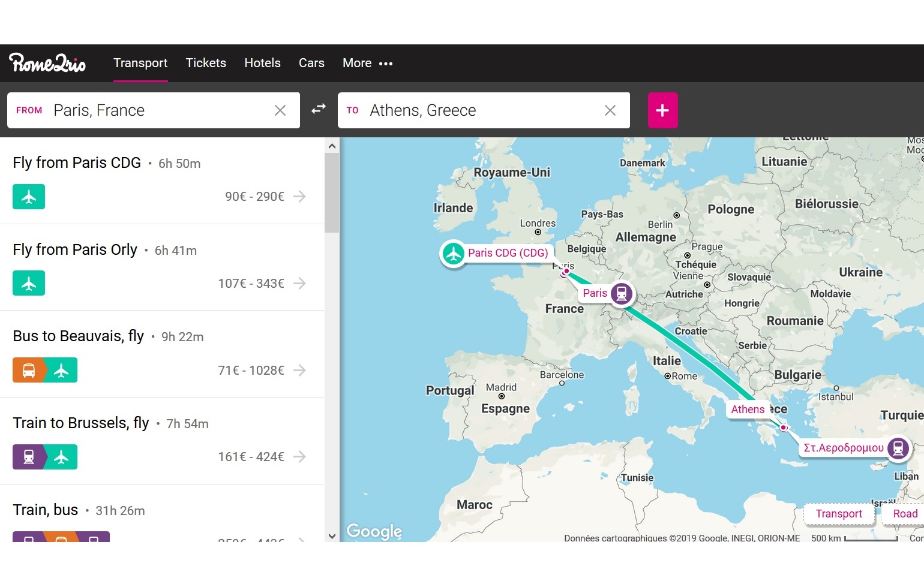The height and width of the screenshot is (584, 924).
Task: Click plane icon for Paris CDG route
Action: tap(29, 197)
